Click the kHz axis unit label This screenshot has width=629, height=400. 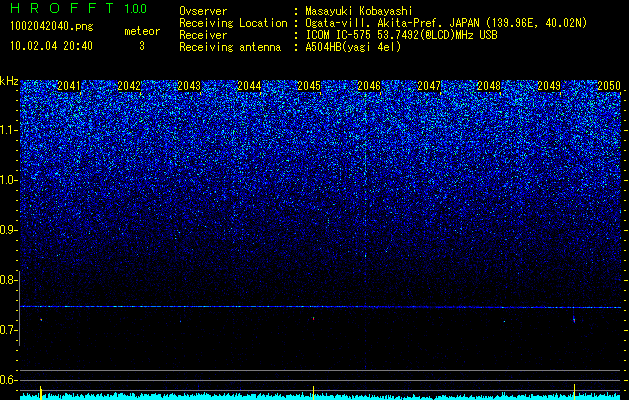[x=9, y=81]
